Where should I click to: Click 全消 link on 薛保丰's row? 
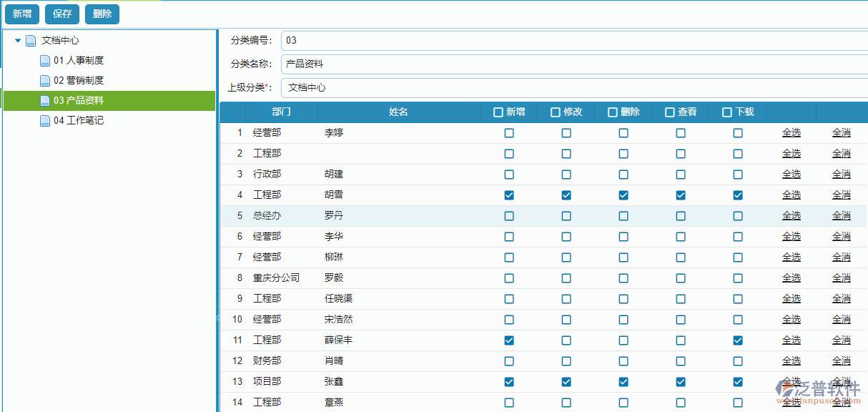tap(842, 340)
